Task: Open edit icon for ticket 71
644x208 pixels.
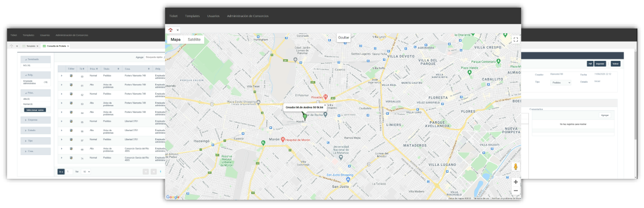Action: [71, 157]
